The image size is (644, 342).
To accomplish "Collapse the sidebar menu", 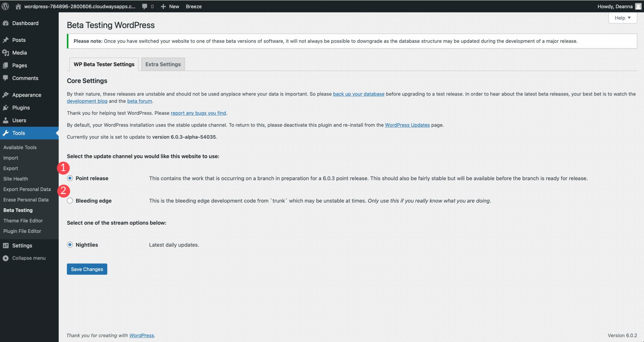I will 29,258.
